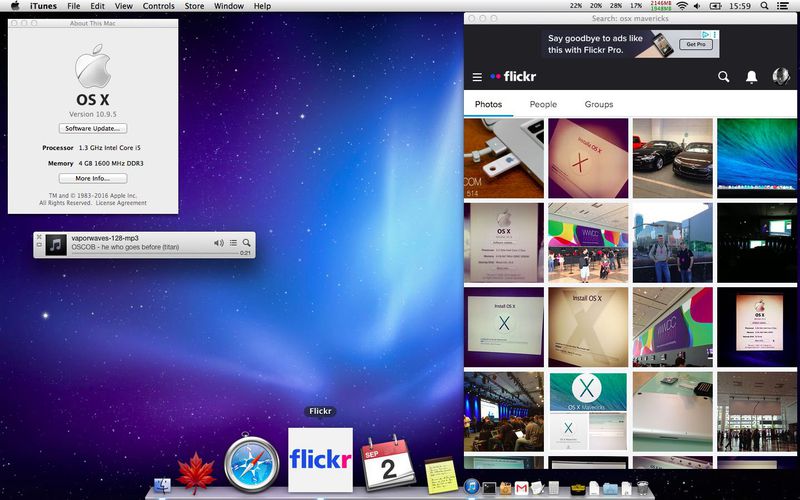Click the mini player progress bar
This screenshot has width=800, height=500.
155,253
